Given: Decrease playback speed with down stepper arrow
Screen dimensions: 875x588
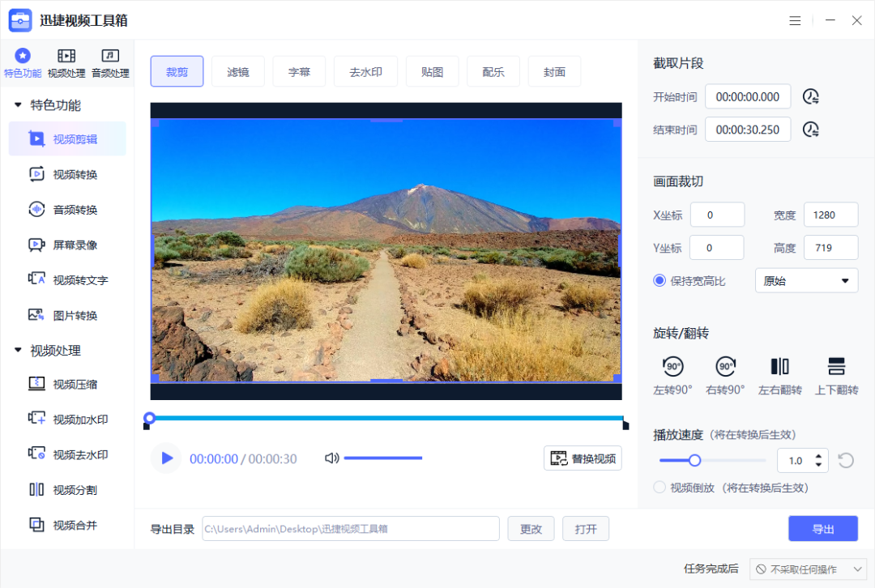Looking at the screenshot, I should (x=818, y=465).
